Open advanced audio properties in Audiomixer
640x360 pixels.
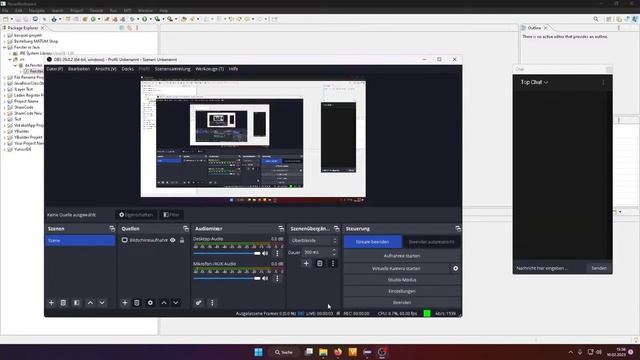click(198, 303)
